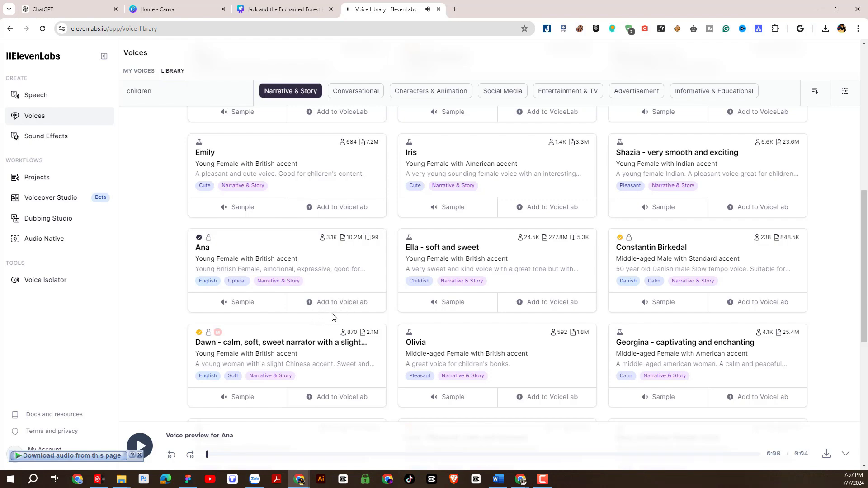Image resolution: width=868 pixels, height=488 pixels.
Task: Switch to MY VOICES tab
Action: pyautogui.click(x=139, y=71)
